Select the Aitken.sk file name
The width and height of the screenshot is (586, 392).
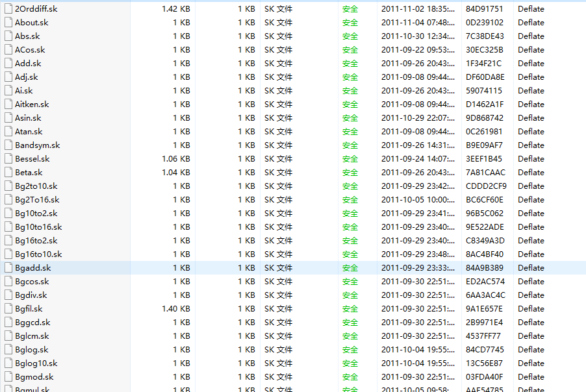[x=32, y=104]
